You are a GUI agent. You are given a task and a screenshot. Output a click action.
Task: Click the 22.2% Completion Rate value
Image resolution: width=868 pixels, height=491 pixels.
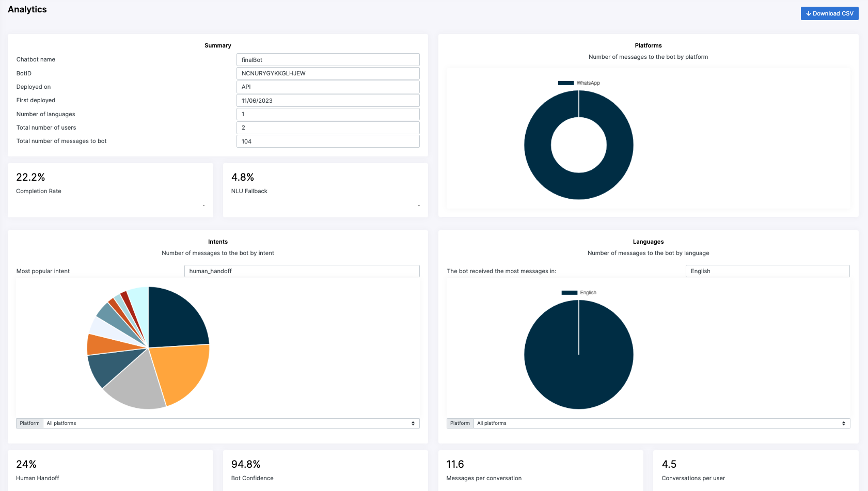click(x=30, y=177)
